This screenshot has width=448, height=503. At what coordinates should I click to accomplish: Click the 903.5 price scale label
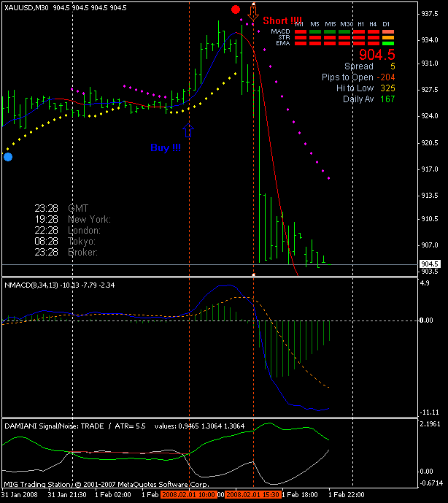pos(430,272)
